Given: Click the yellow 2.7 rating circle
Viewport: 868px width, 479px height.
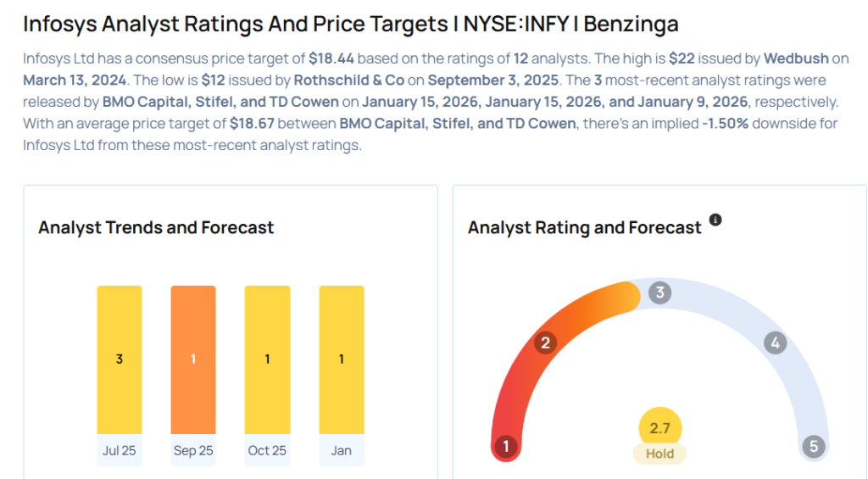Looking at the screenshot, I should (x=659, y=428).
